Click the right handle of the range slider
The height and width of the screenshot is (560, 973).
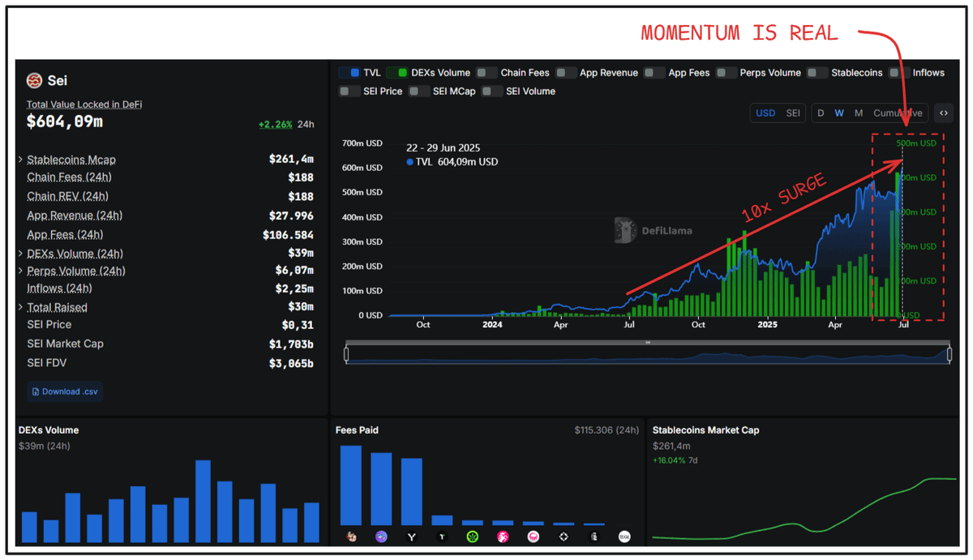click(949, 354)
